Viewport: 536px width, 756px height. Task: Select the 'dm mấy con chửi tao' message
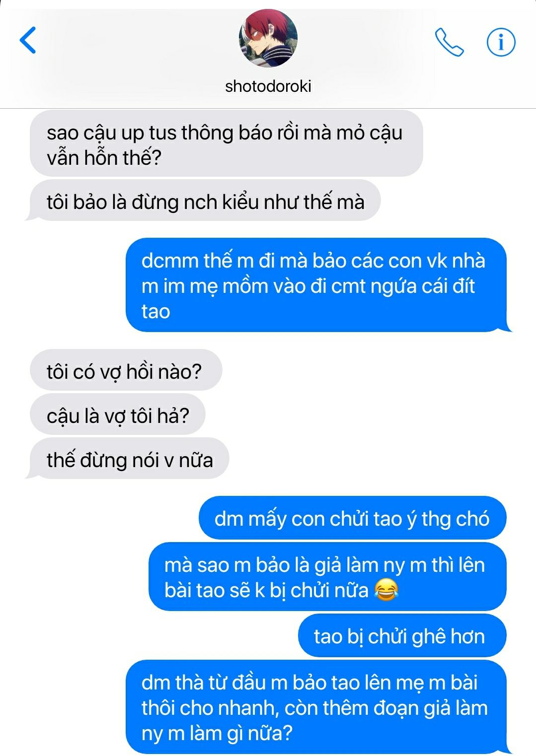[352, 518]
